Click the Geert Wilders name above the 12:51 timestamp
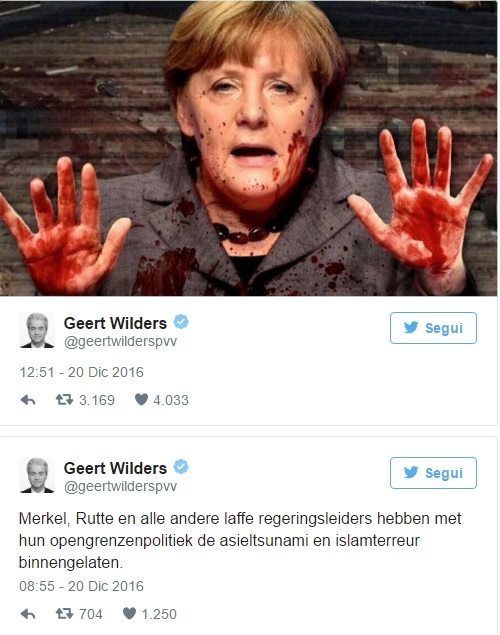The width and height of the screenshot is (500, 635). point(115,323)
